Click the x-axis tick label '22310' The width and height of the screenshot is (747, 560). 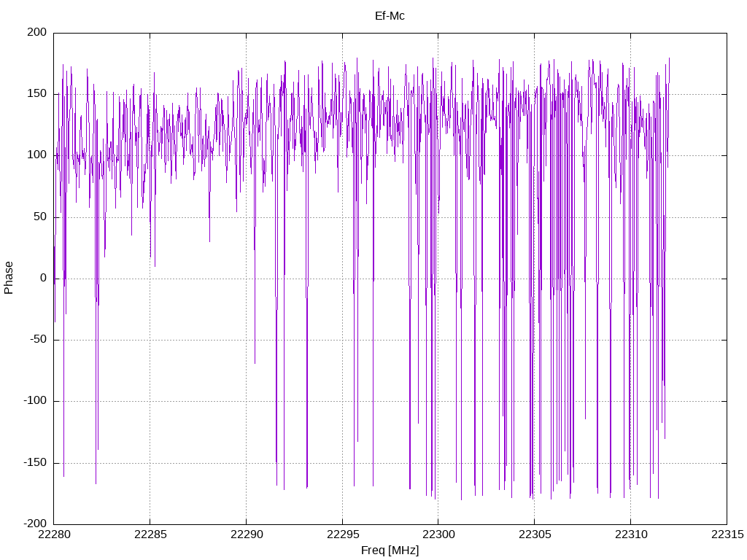point(631,534)
